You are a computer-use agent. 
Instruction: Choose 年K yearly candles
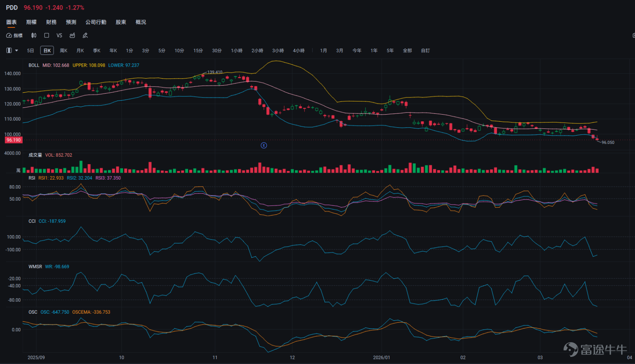coord(113,51)
